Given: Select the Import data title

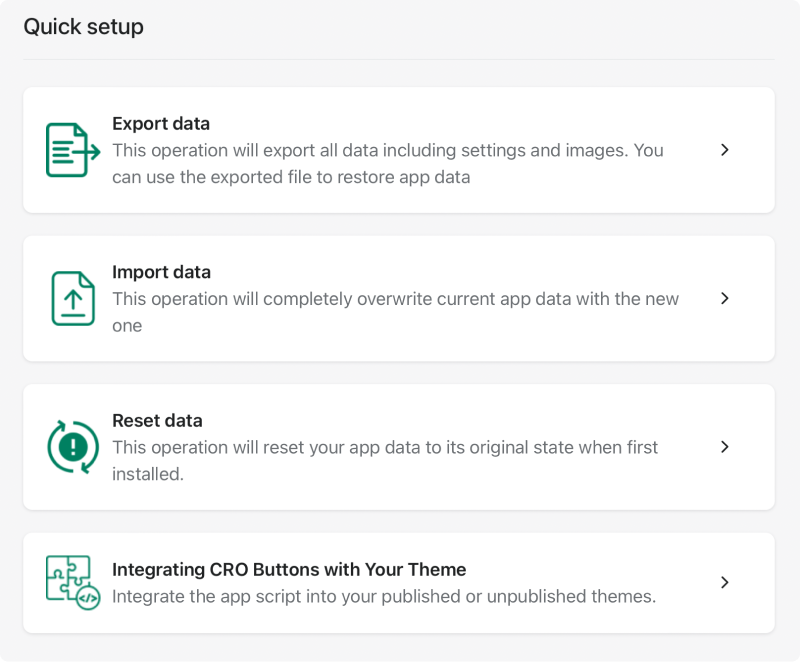Looking at the screenshot, I should pos(161,272).
